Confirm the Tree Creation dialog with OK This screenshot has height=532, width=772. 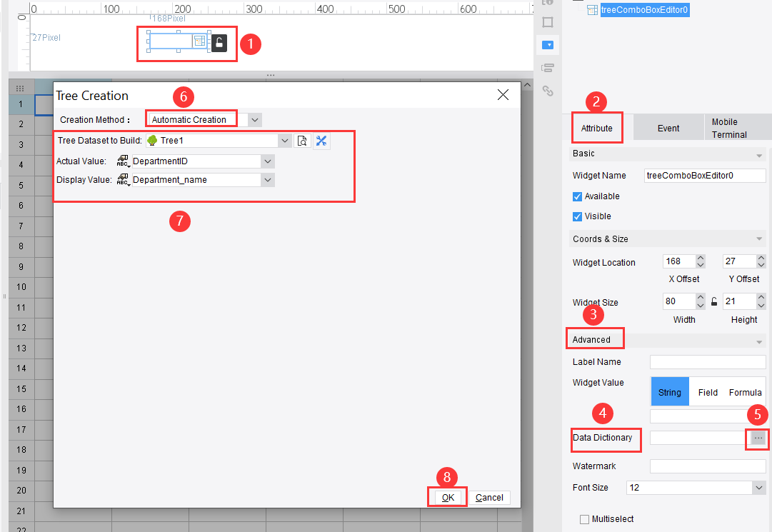tap(447, 497)
